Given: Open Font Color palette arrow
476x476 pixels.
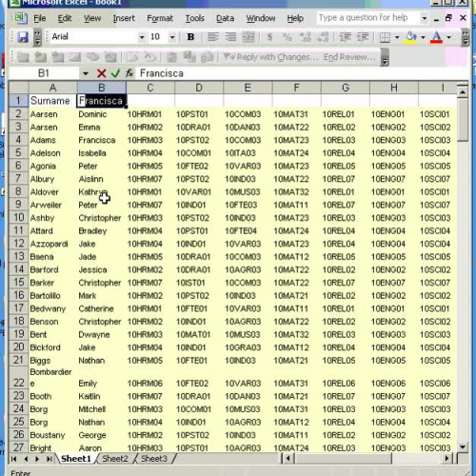Looking at the screenshot, I should point(449,37).
